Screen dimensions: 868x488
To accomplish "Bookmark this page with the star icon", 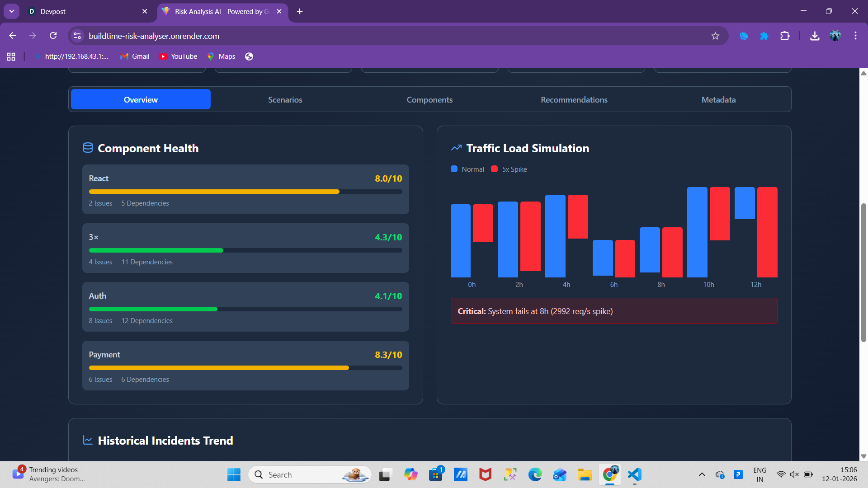I will (715, 36).
